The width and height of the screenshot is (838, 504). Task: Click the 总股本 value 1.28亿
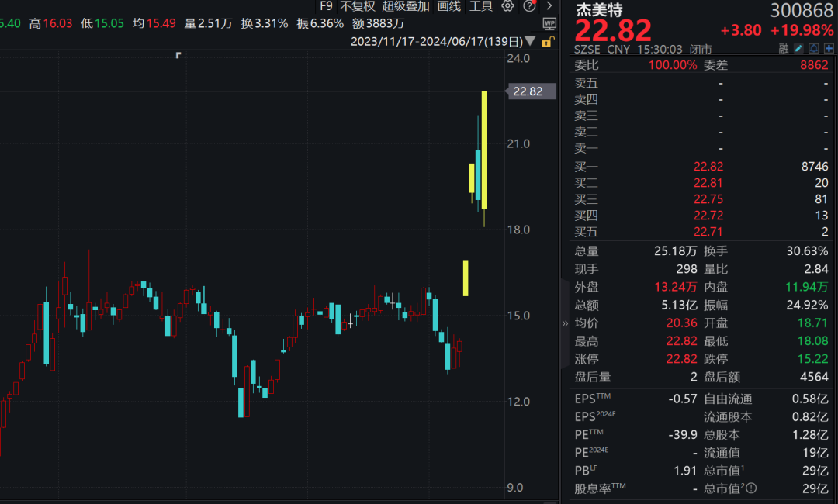click(810, 435)
